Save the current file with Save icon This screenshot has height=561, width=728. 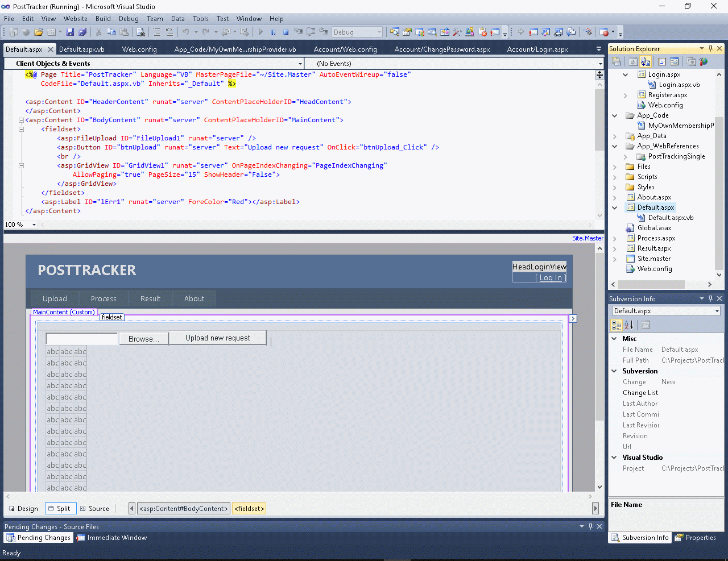[x=70, y=32]
